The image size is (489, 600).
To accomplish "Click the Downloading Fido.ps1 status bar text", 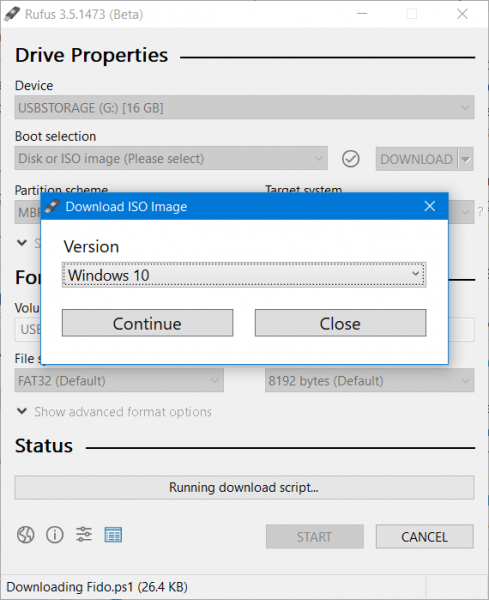I will coord(97,587).
